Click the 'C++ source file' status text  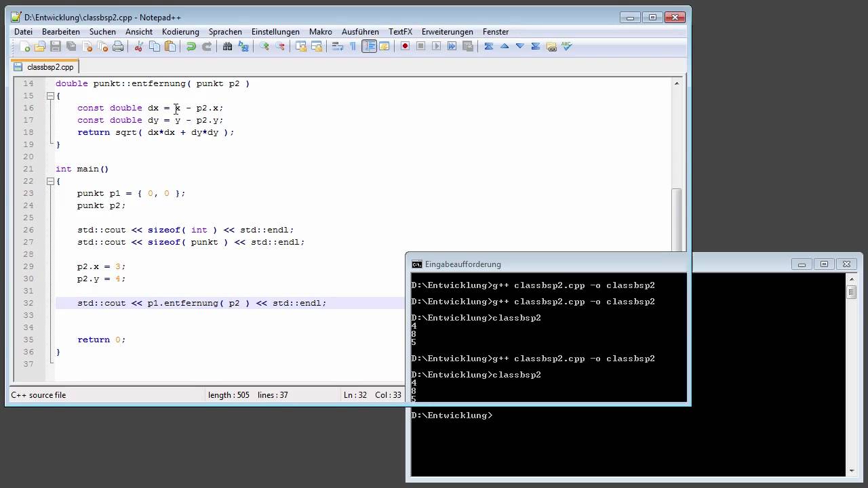[39, 394]
